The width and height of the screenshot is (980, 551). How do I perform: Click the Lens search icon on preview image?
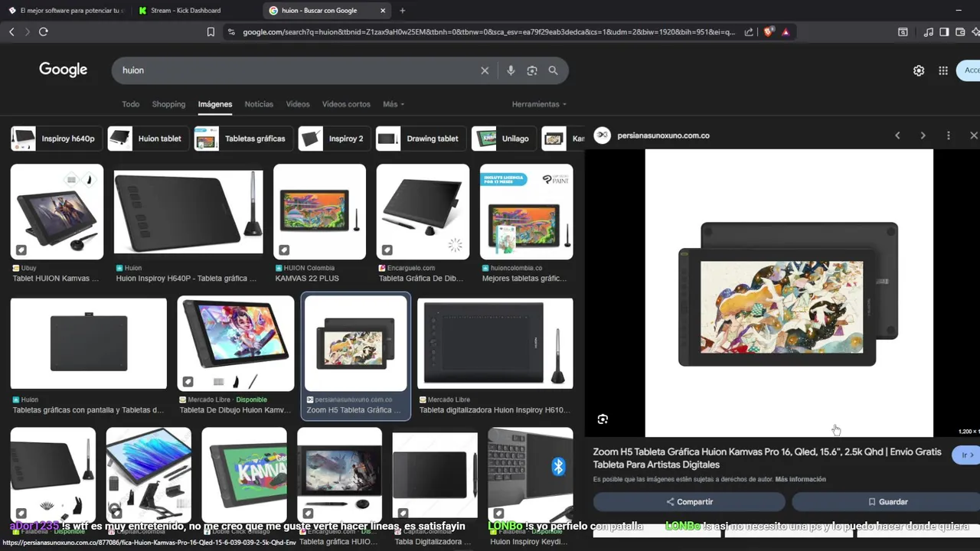[x=603, y=419]
